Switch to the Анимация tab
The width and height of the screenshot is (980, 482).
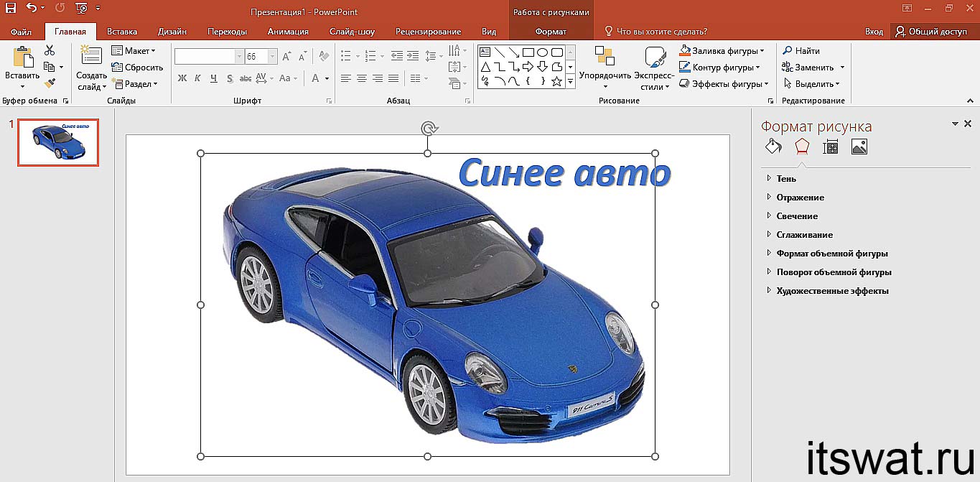[x=288, y=32]
